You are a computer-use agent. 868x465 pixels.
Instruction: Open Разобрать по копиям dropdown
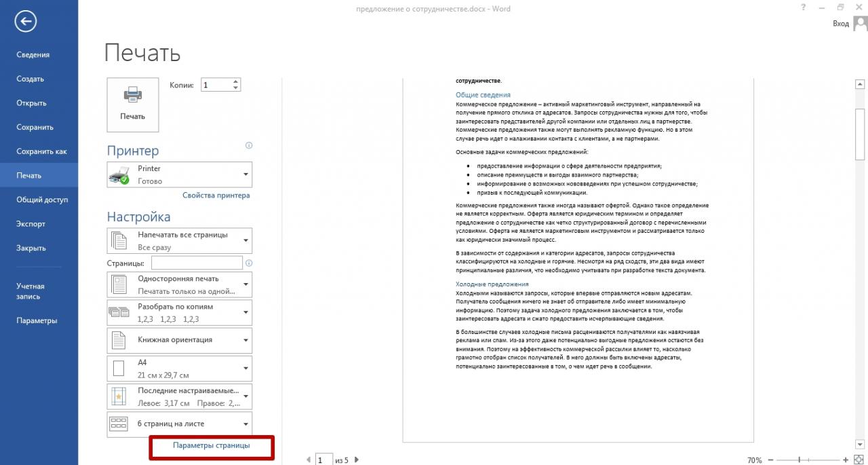click(x=179, y=312)
